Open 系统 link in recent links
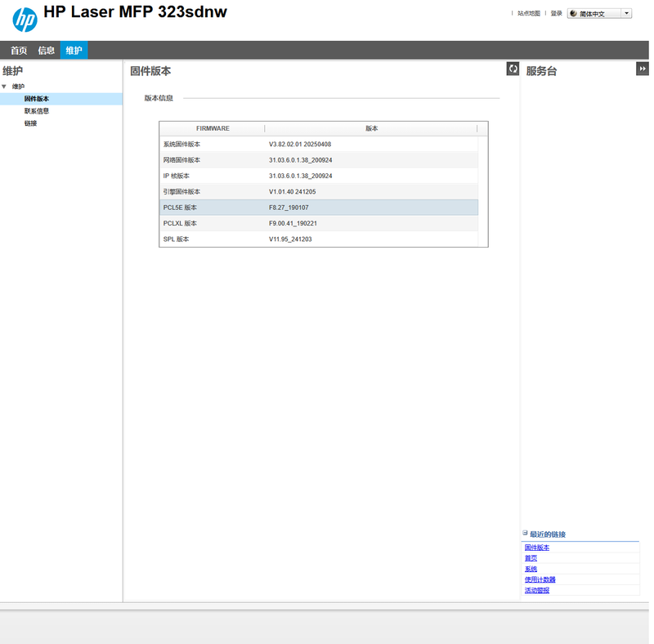Viewport: 654px width, 644px height. tap(531, 569)
